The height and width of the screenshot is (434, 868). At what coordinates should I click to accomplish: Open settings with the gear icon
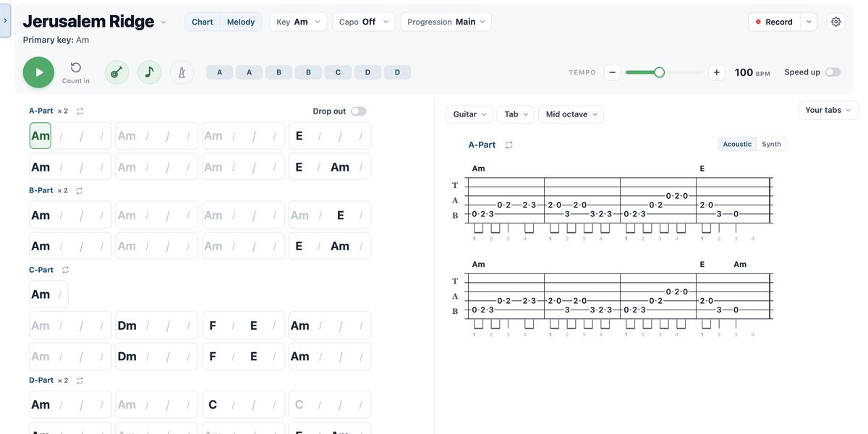pos(836,22)
